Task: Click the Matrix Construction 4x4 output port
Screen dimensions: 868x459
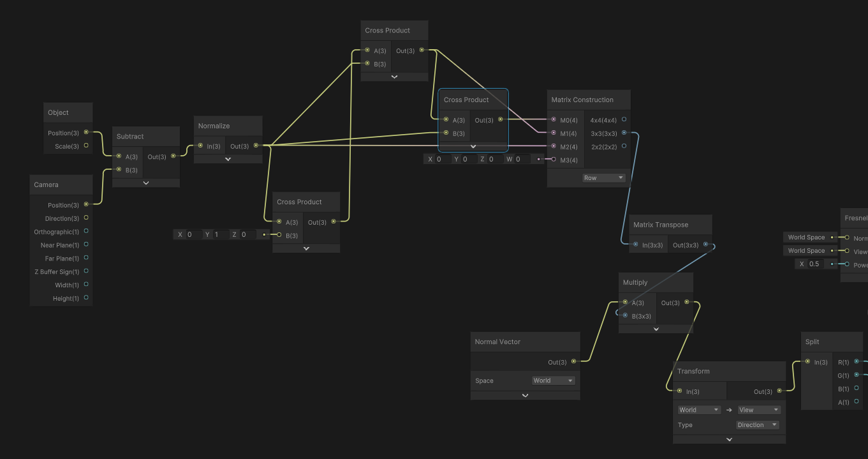Action: pos(624,119)
